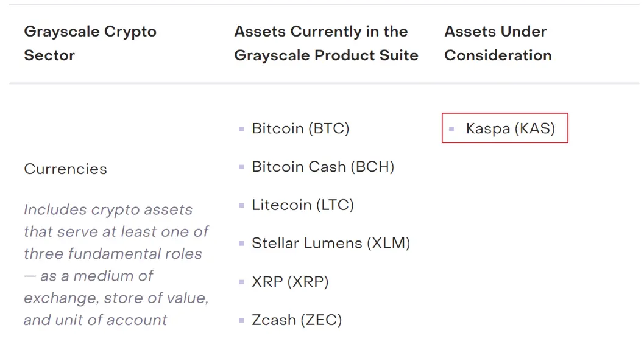Click the Assets Under Consideration column header
Viewport: 644px width, 361px height.
pyautogui.click(x=498, y=43)
